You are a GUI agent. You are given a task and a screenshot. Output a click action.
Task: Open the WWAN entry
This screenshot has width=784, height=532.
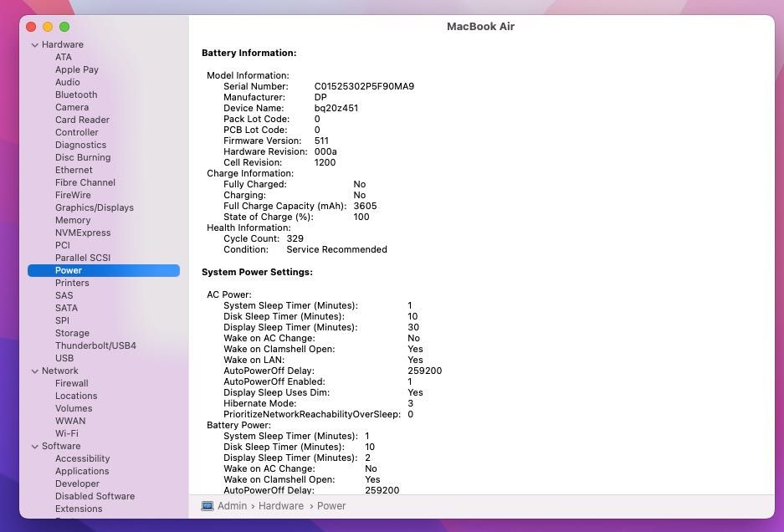(x=70, y=421)
